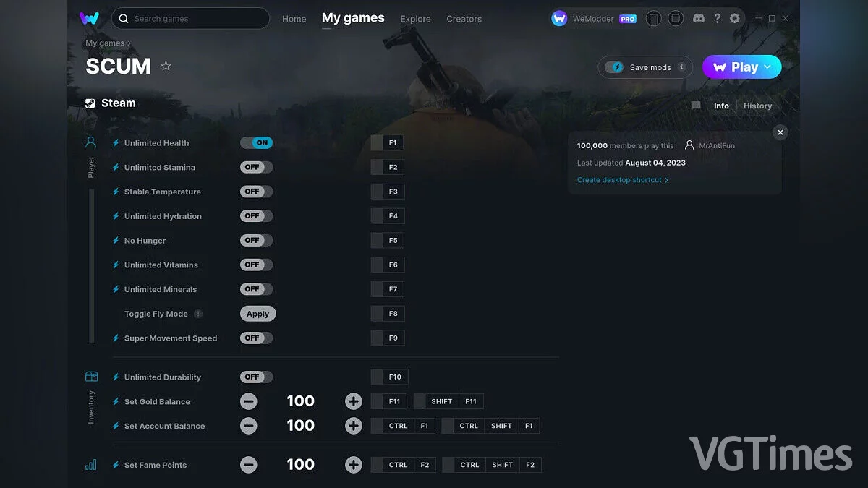The height and width of the screenshot is (488, 868).
Task: Enable Unlimited Stamina toggle
Action: (x=256, y=167)
